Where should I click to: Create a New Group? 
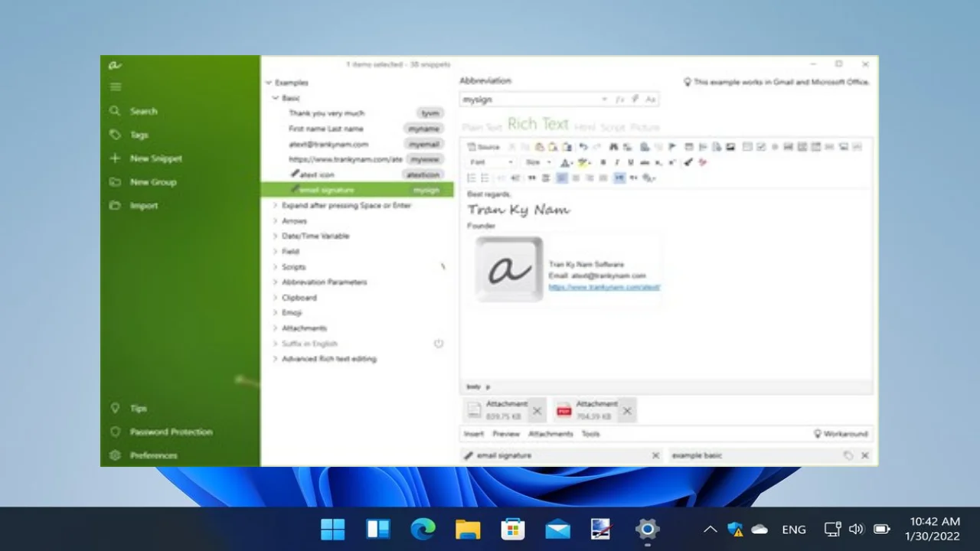[143, 182]
